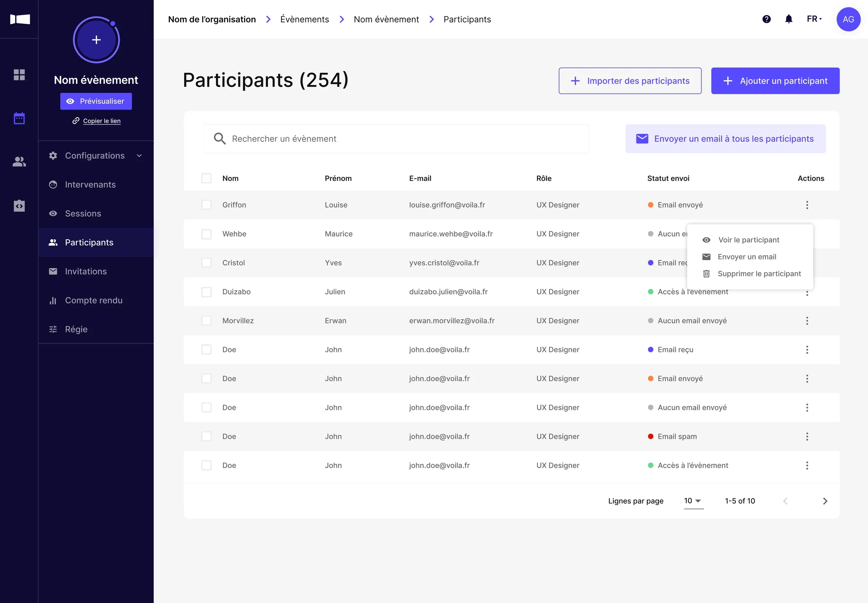Open Invitations in the sidebar
868x603 pixels.
coord(96,271)
